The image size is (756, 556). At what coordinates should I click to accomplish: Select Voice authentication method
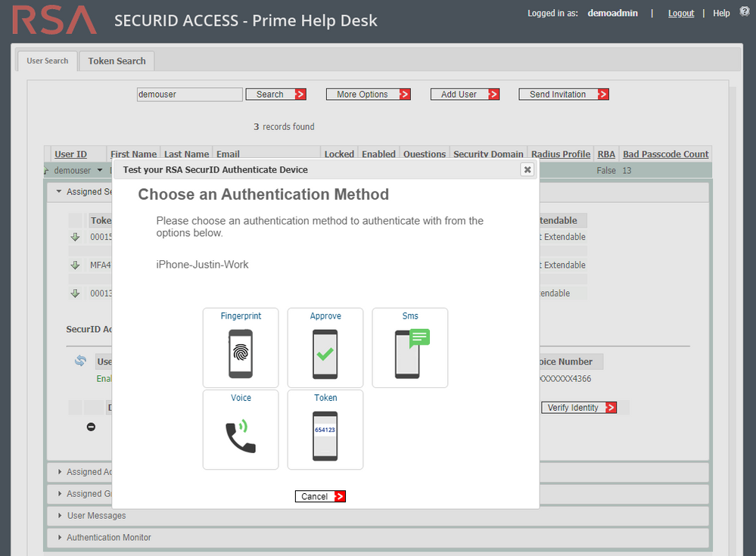(x=240, y=430)
